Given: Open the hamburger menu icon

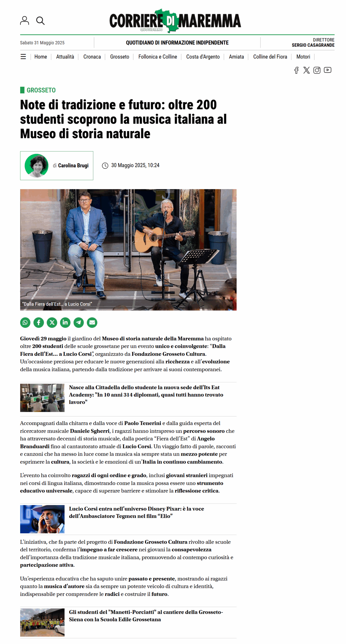Looking at the screenshot, I should coord(23,56).
